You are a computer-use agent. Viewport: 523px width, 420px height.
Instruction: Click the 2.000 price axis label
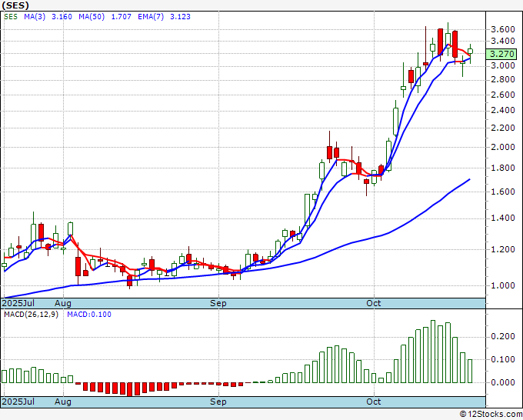[503, 147]
